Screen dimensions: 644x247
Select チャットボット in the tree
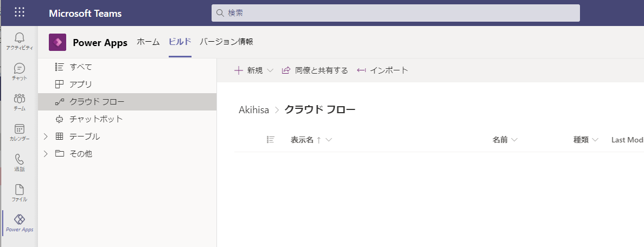127,119
